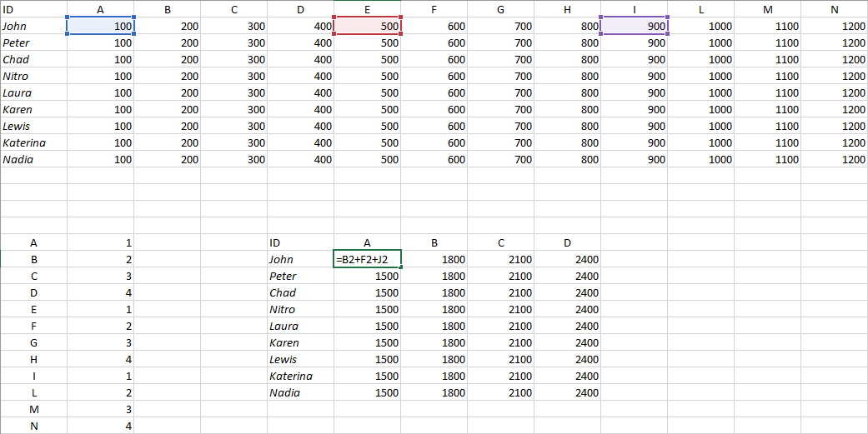Click the number 2 beside letter F in the mapping list
868x434 pixels.
click(x=100, y=326)
